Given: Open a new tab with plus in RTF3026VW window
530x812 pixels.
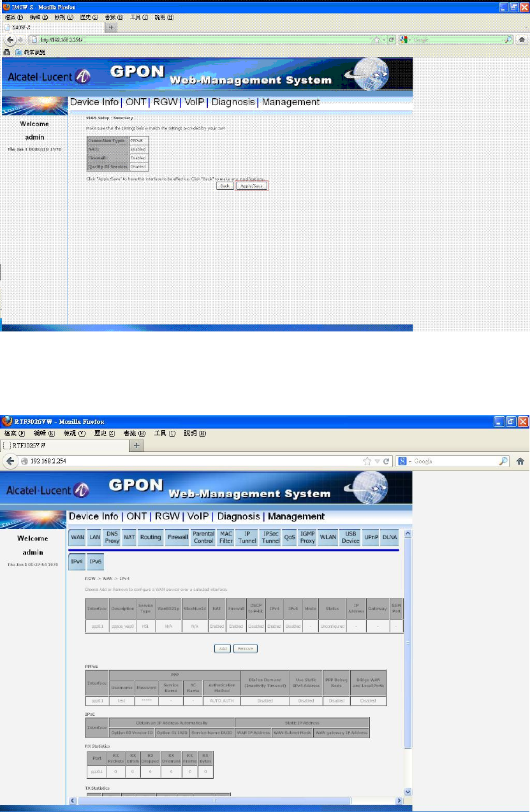Looking at the screenshot, I should (136, 446).
